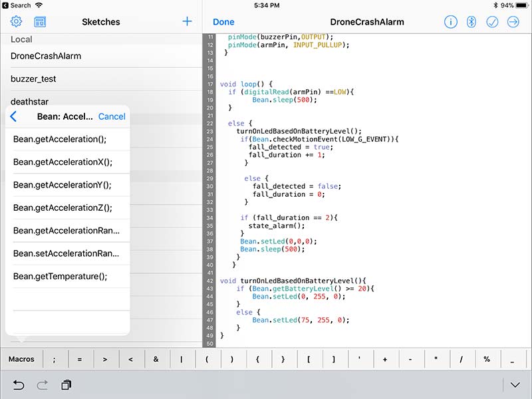Insert plus sign key

pos(385,359)
